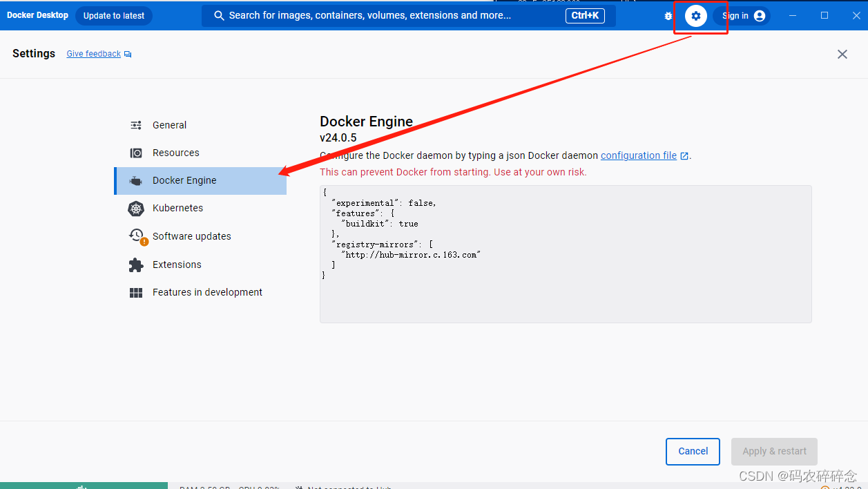Maximize the Docker Desktop window
This screenshot has width=868, height=489.
pos(824,15)
